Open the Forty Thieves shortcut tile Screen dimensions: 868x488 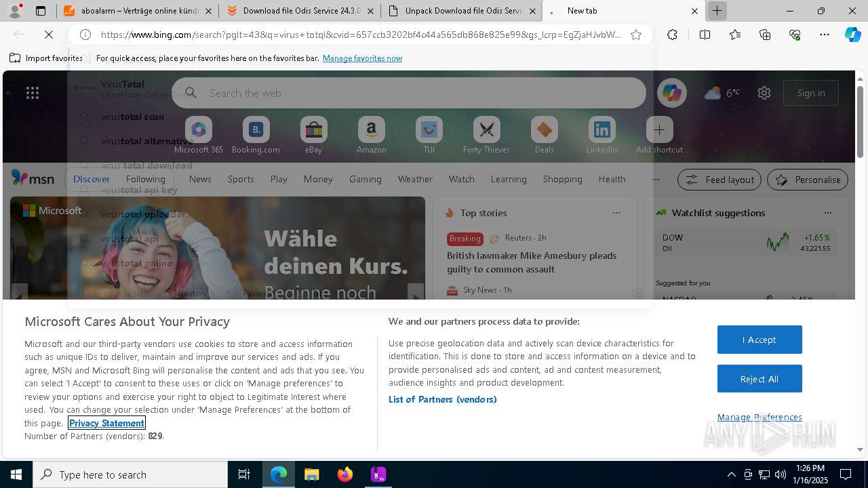coord(486,135)
